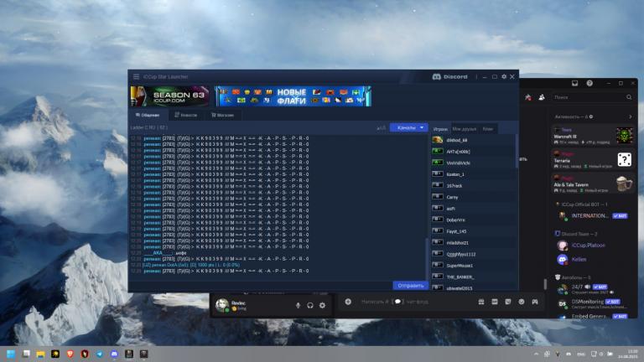Open the Discord help icon
The height and width of the screenshot is (362, 644).
click(x=589, y=83)
